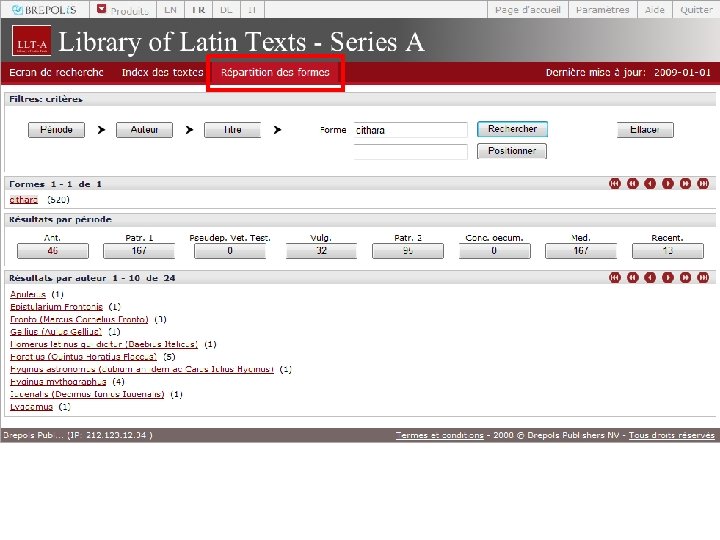Click Quitter to exit
720x540 pixels.
[x=696, y=10]
